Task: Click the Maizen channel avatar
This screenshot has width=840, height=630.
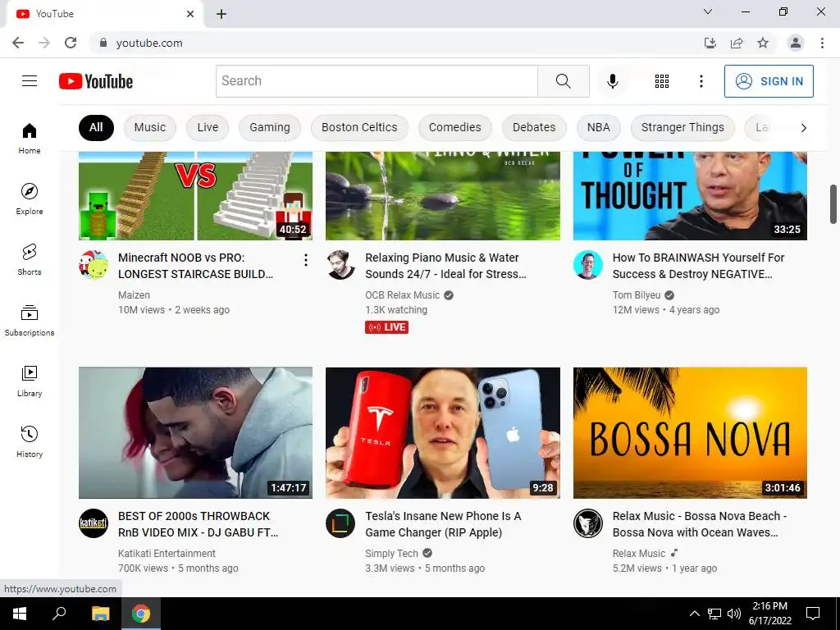Action: (94, 265)
